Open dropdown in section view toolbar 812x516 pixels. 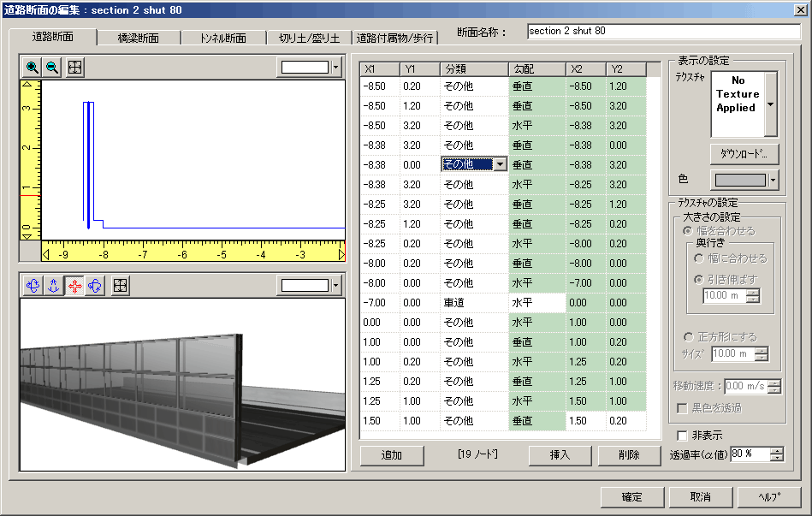pos(336,68)
